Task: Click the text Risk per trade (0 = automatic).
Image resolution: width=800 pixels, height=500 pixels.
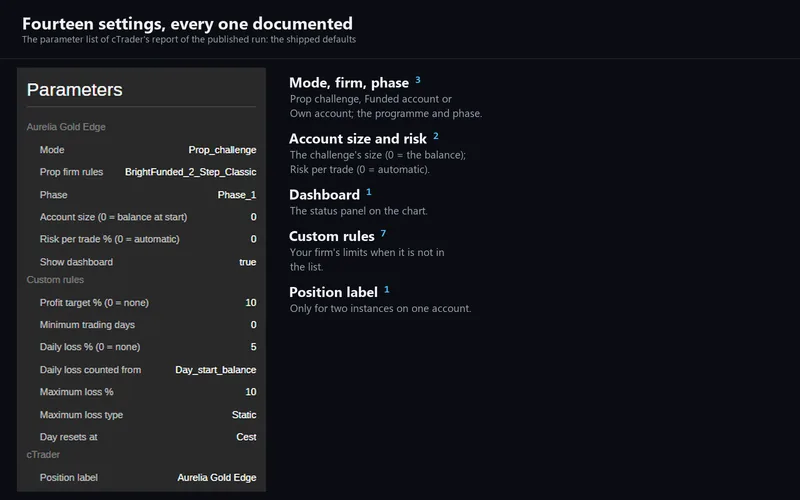Action: tap(360, 169)
